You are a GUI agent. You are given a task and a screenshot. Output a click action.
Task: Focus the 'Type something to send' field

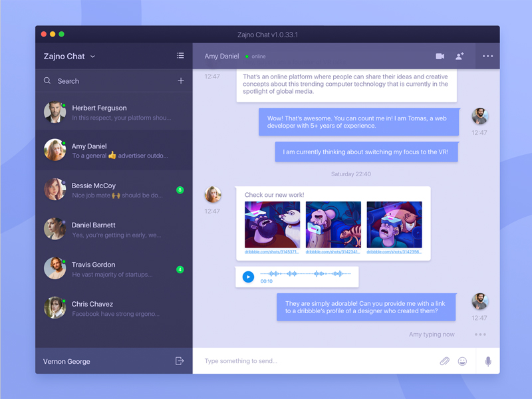tap(313, 361)
